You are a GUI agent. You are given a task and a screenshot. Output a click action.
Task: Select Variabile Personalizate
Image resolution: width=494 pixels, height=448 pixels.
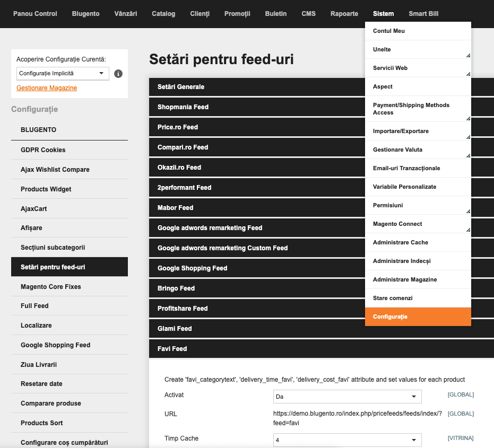[418, 187]
